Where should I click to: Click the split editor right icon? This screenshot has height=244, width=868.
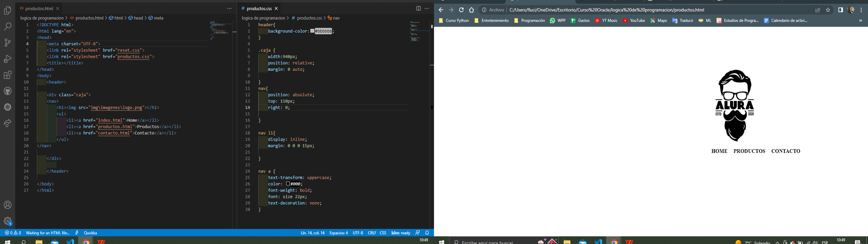click(x=418, y=9)
